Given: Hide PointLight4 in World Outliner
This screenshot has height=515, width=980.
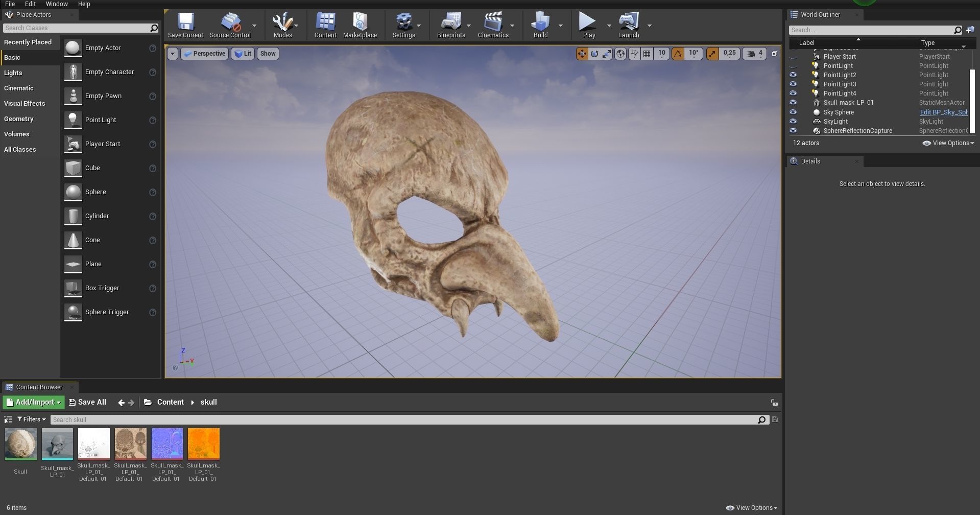Looking at the screenshot, I should click(x=793, y=93).
